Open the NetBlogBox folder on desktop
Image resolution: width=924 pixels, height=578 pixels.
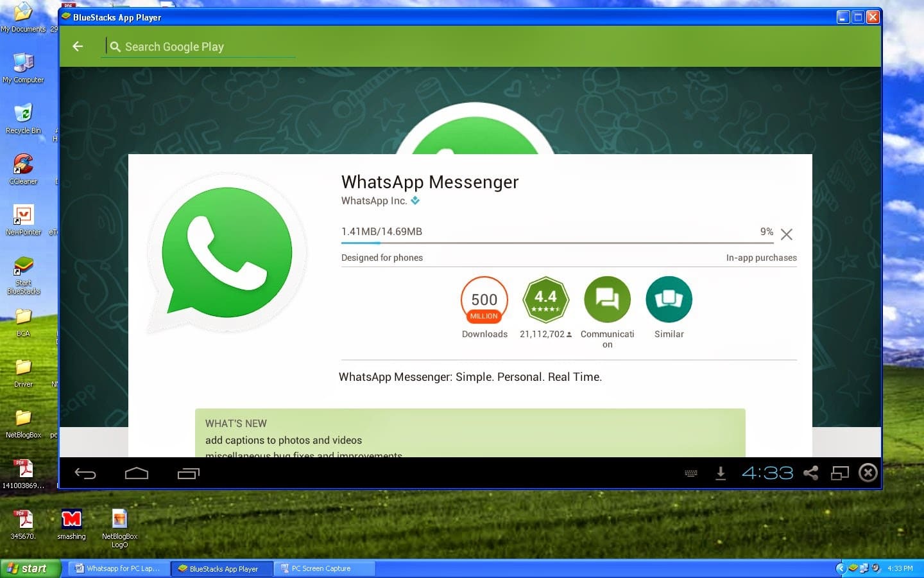[x=23, y=423]
